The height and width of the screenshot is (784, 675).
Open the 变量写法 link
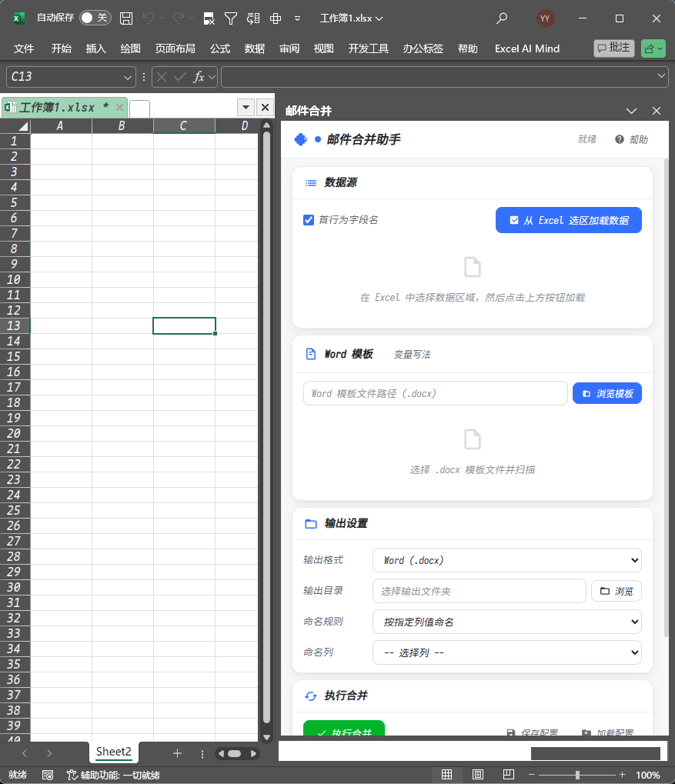pyautogui.click(x=413, y=355)
